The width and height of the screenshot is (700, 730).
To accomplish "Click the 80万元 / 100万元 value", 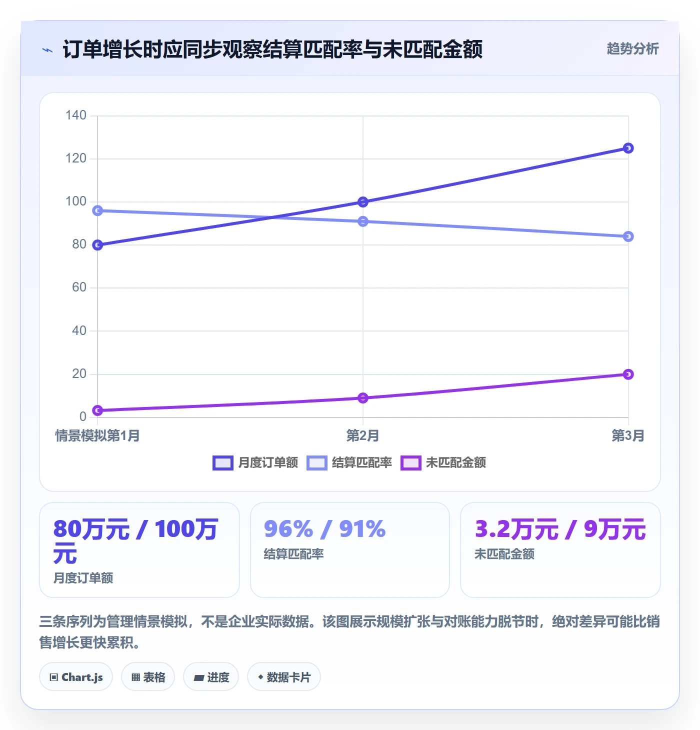I will (135, 541).
